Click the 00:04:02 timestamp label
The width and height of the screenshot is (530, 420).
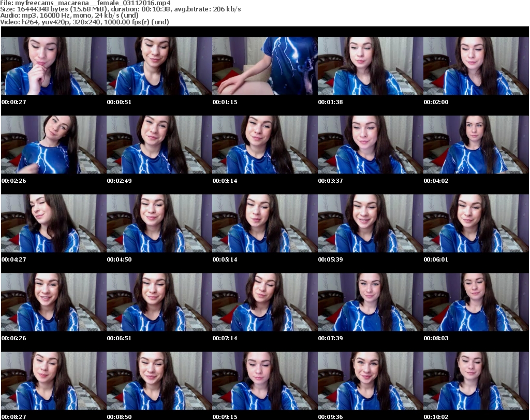(436, 181)
